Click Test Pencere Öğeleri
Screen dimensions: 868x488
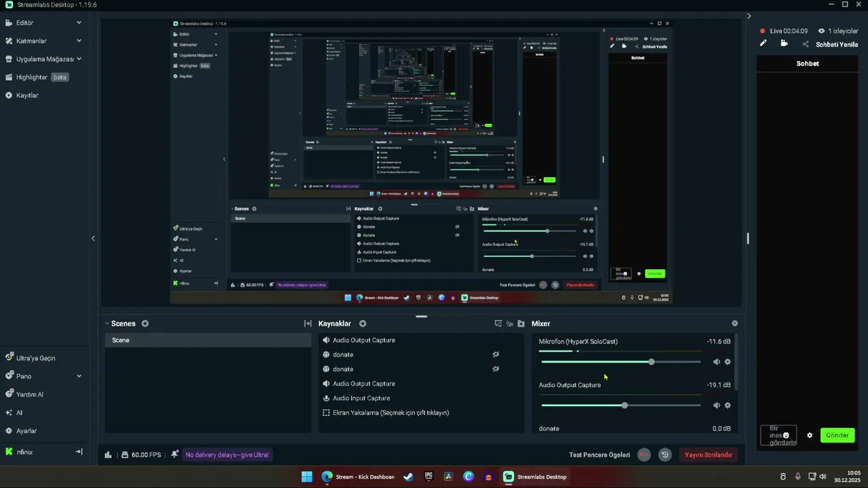599,455
